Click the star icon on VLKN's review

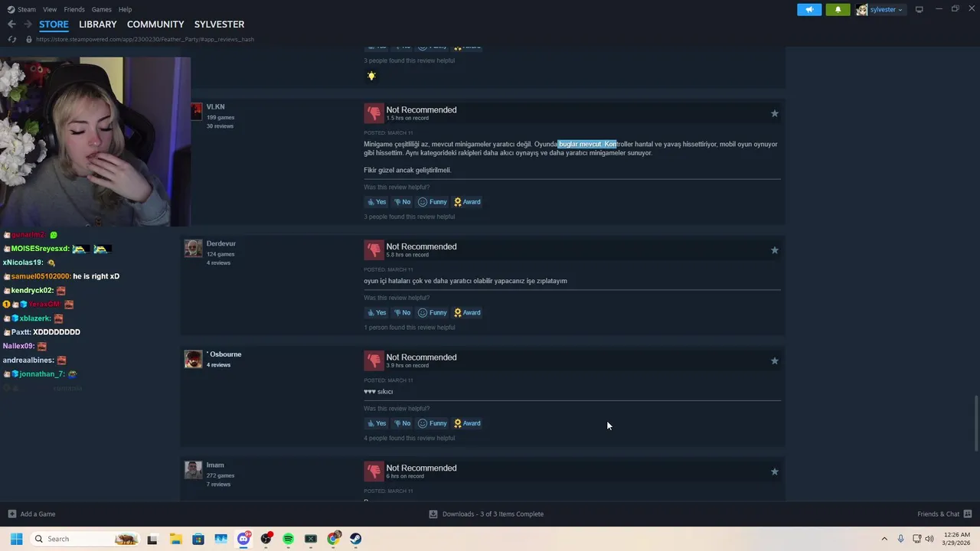774,113
